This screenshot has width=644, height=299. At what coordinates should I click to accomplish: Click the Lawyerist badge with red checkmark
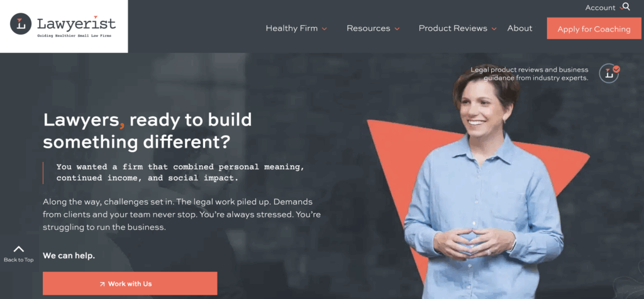coord(609,73)
